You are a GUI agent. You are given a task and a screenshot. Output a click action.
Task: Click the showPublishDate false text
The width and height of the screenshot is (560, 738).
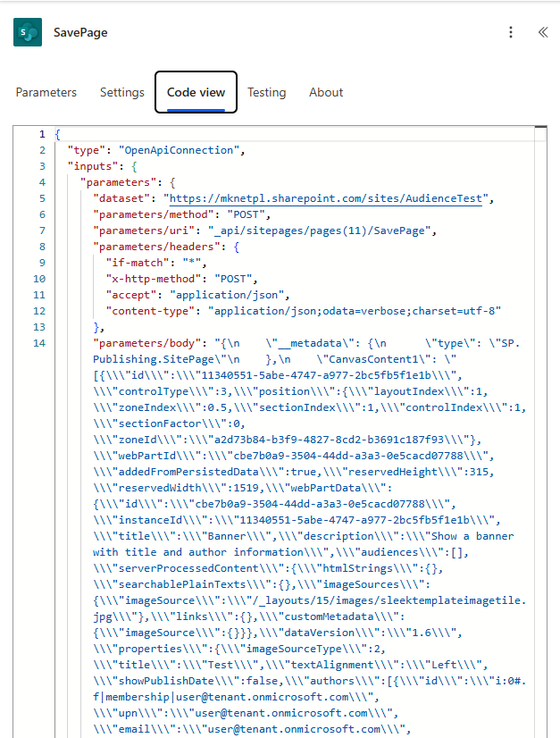pos(186,681)
